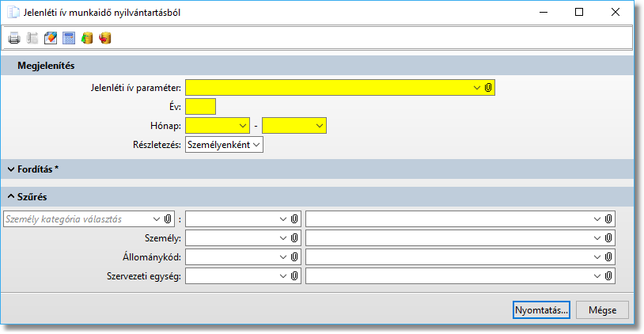Click the Nyomtatás... button
The height and width of the screenshot is (334, 644).
click(x=541, y=309)
